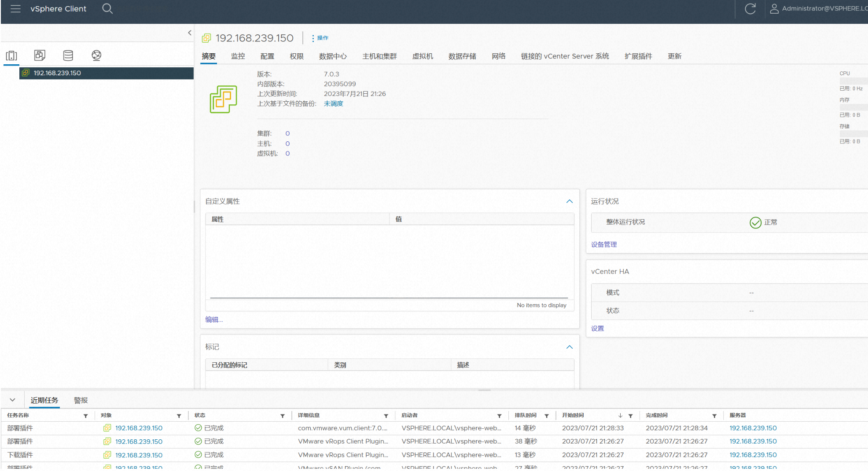Switch to the 更新 tab
The image size is (868, 471).
click(674, 56)
